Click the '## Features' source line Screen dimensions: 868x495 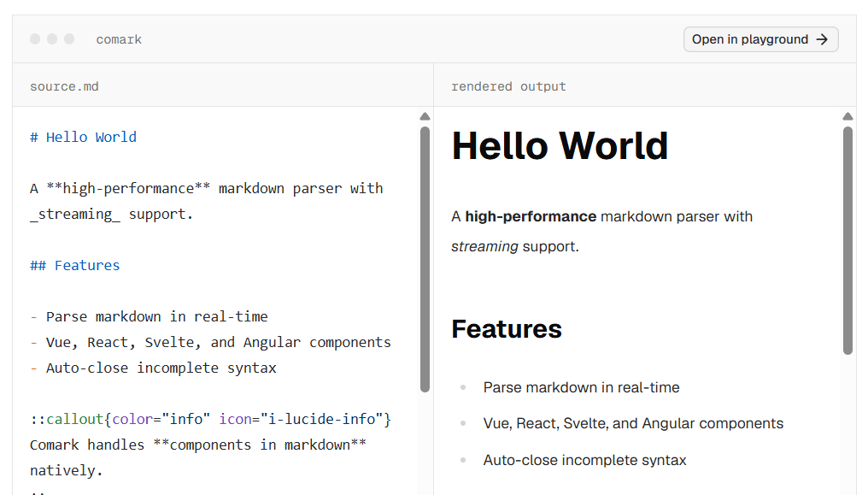coord(74,266)
